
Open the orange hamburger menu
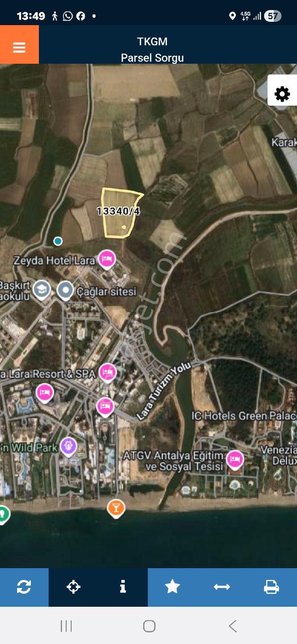19,45
